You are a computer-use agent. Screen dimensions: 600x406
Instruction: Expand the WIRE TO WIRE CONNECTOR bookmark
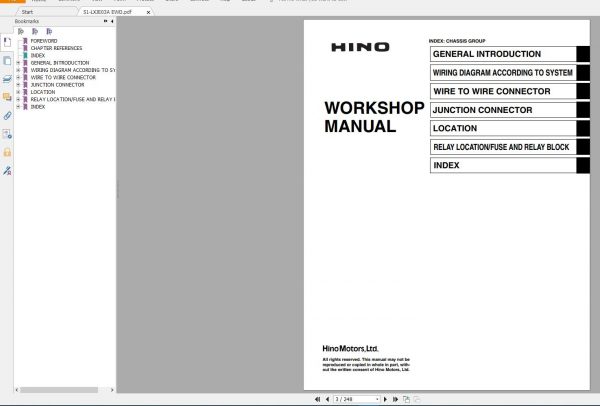pos(18,77)
